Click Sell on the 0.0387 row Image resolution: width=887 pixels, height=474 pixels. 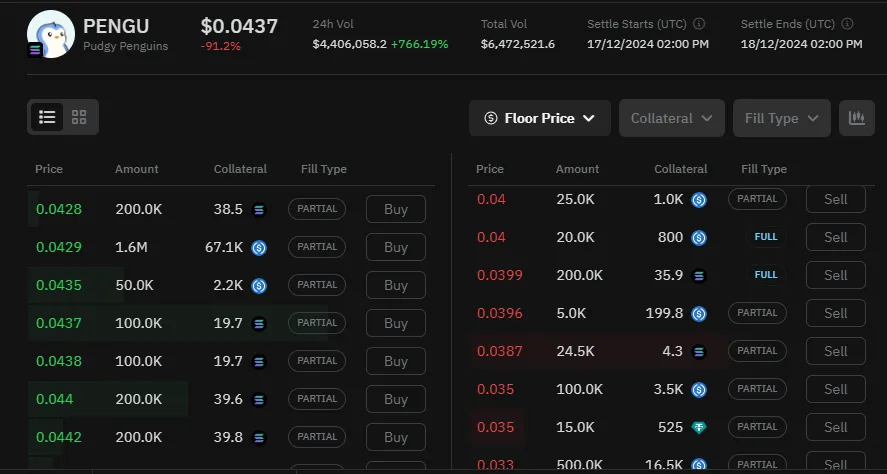point(836,351)
